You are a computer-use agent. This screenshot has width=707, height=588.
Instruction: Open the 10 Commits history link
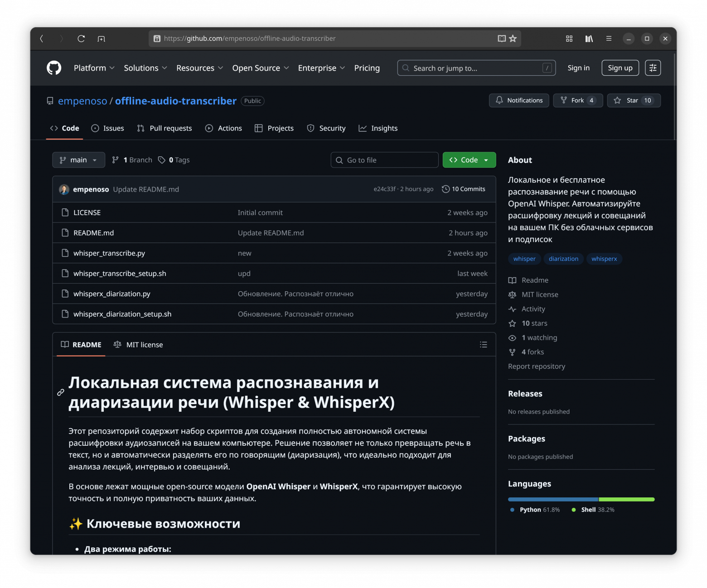click(463, 189)
